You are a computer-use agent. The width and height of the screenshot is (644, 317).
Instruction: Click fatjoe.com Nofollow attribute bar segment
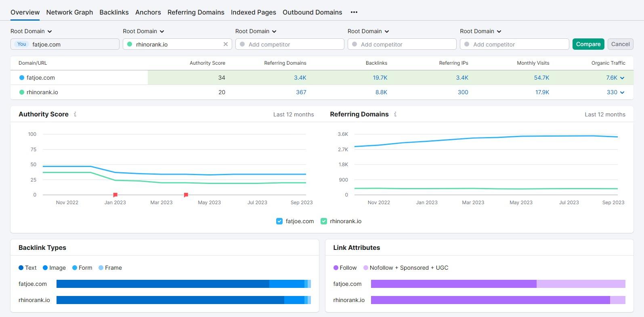pyautogui.click(x=581, y=284)
